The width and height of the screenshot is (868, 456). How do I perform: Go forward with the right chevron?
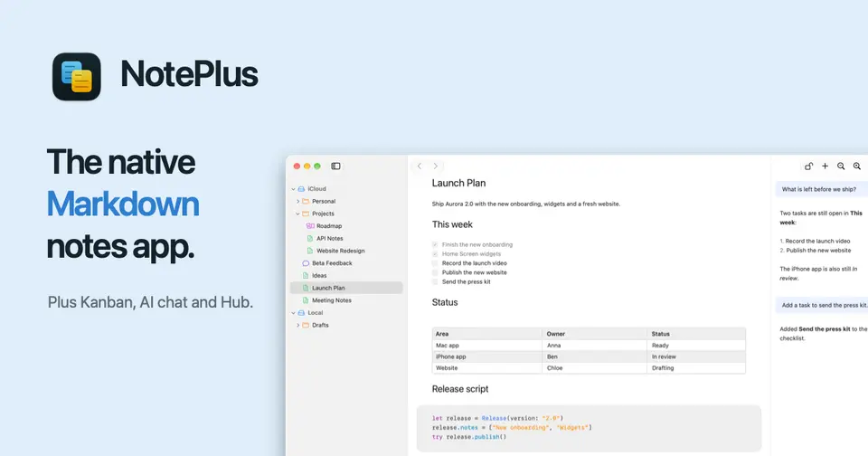point(436,166)
